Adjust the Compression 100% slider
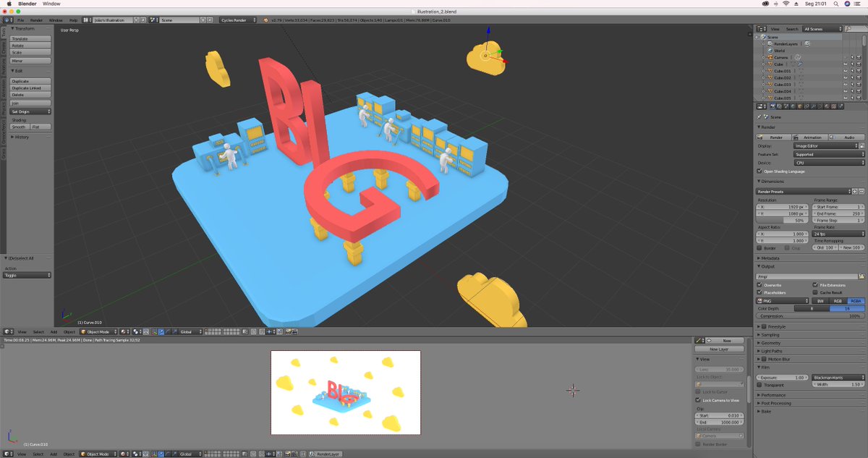 pos(811,315)
